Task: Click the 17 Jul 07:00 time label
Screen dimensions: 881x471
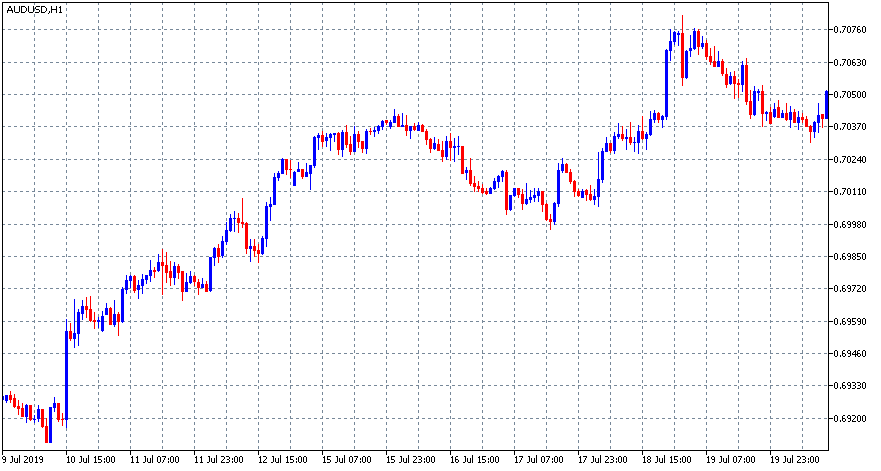Action: pos(539,460)
